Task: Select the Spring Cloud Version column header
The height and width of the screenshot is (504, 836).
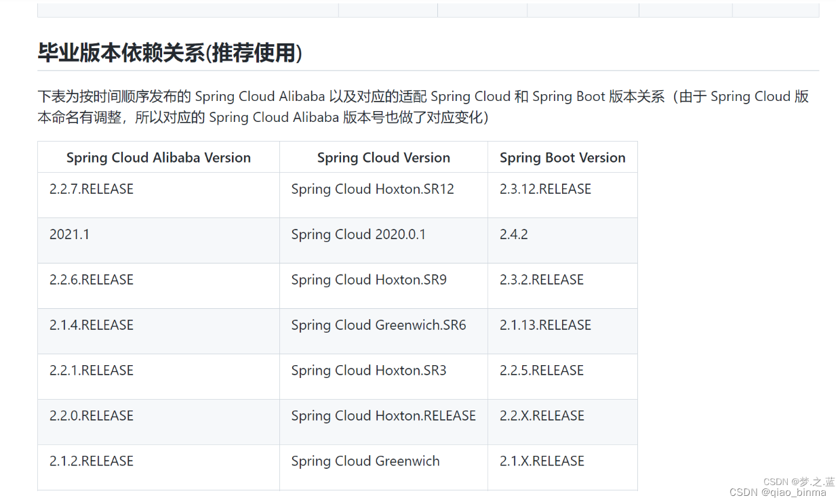Action: pyautogui.click(x=384, y=157)
